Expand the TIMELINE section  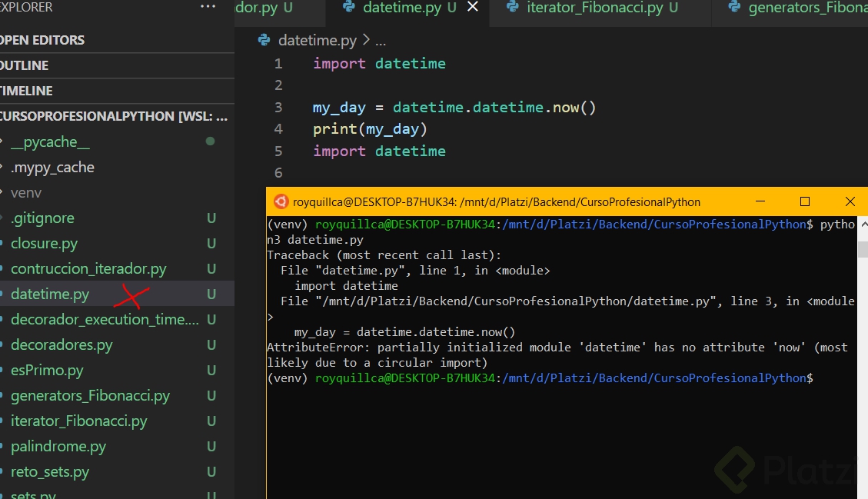click(27, 91)
